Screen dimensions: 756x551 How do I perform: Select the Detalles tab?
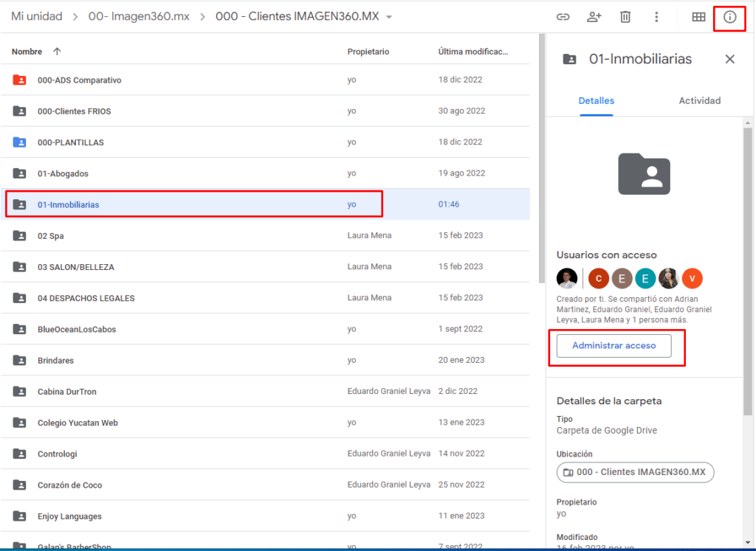[x=596, y=100]
